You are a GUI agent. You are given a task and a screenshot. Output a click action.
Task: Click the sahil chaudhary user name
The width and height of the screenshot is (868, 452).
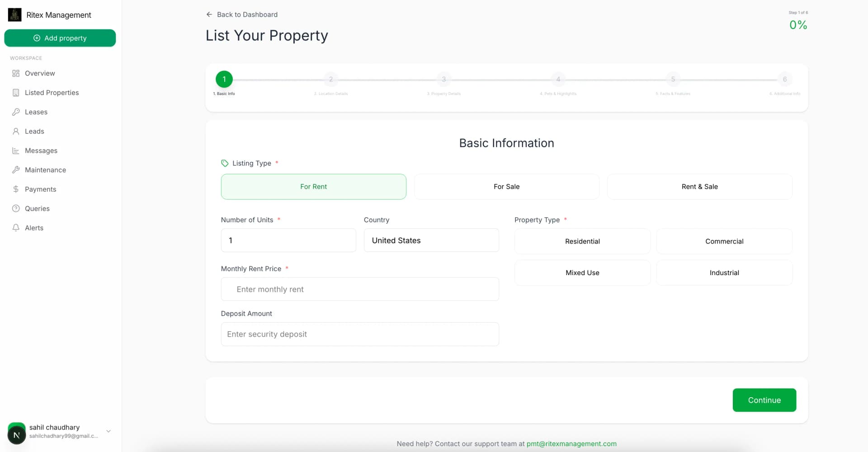click(54, 427)
